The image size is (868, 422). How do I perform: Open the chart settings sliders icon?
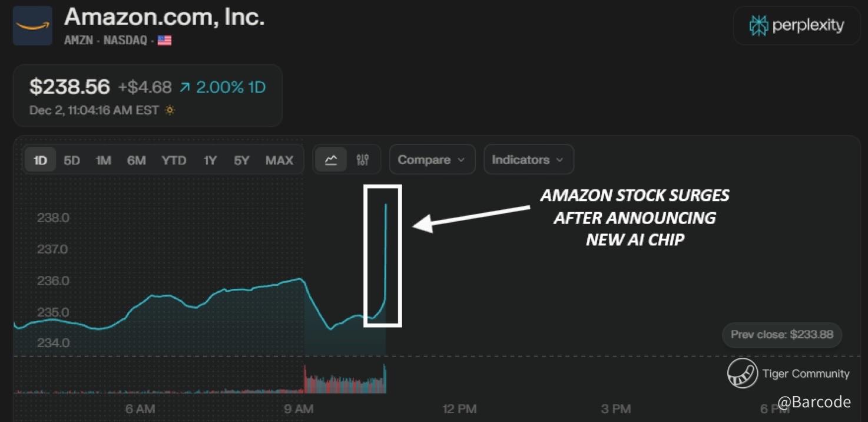(363, 160)
